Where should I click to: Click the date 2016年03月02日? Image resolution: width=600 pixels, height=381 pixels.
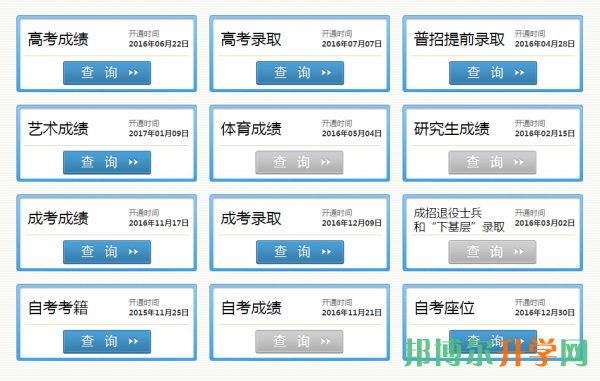(545, 223)
